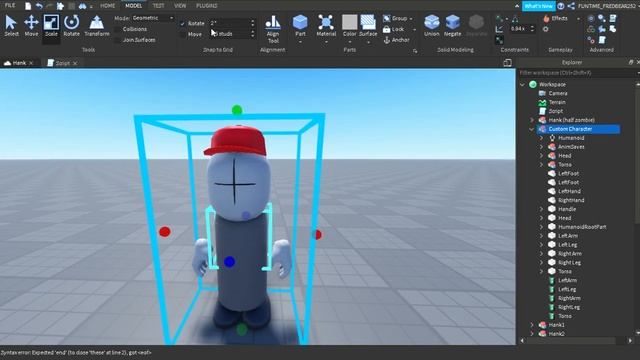Click the red left scale handle
This screenshot has height=360, width=640.
click(164, 232)
